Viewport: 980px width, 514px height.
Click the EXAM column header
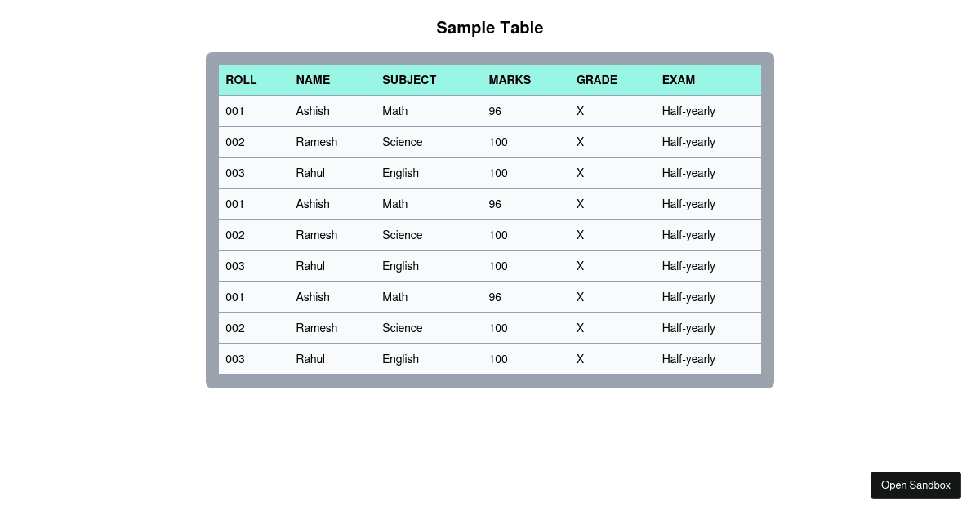click(679, 80)
